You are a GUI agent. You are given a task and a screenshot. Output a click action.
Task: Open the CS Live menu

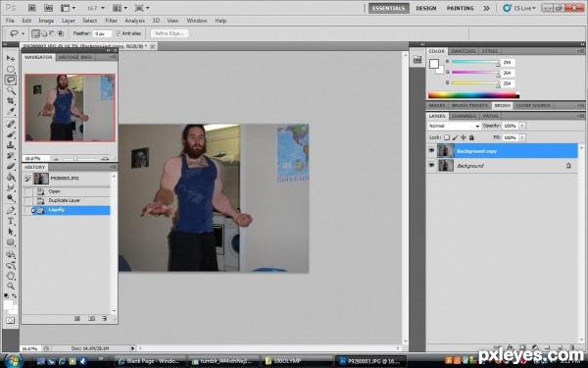(520, 8)
